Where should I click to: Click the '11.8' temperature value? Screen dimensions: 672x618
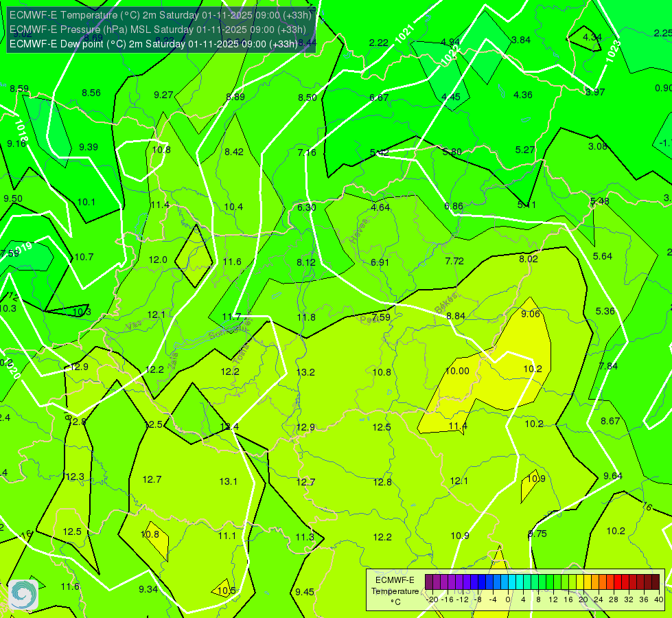tap(306, 317)
